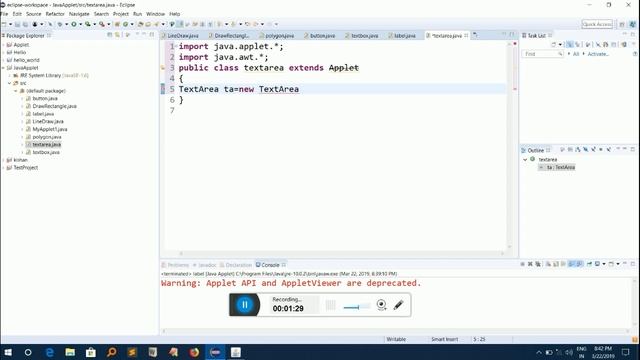Select textbox.java in Package Explorer
Viewport: 640px width, 360px height.
pyautogui.click(x=46, y=152)
